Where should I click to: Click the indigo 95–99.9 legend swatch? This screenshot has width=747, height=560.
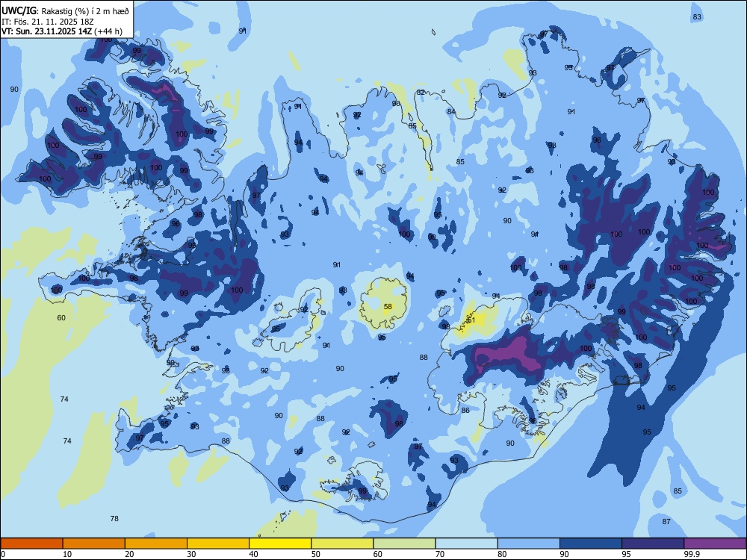point(653,544)
